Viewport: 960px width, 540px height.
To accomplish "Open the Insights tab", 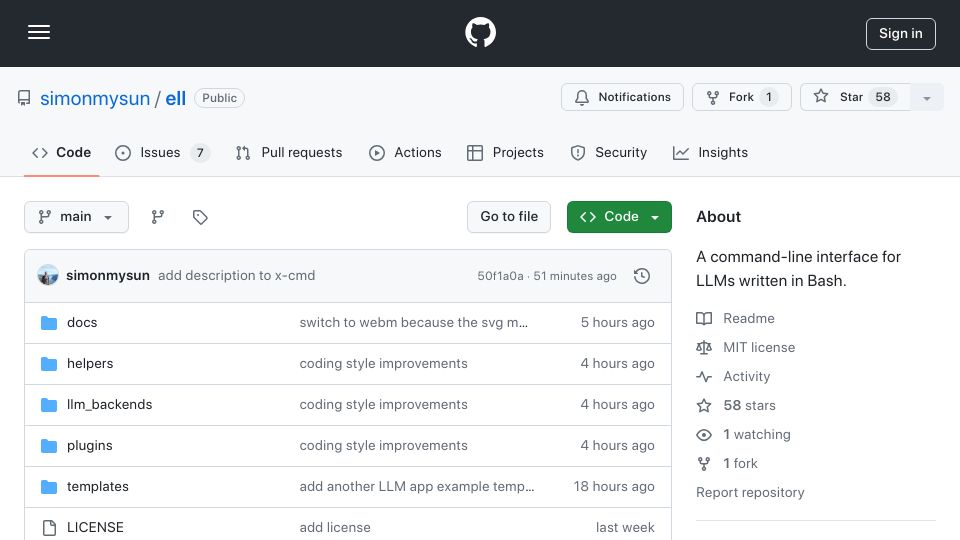I will click(x=710, y=152).
